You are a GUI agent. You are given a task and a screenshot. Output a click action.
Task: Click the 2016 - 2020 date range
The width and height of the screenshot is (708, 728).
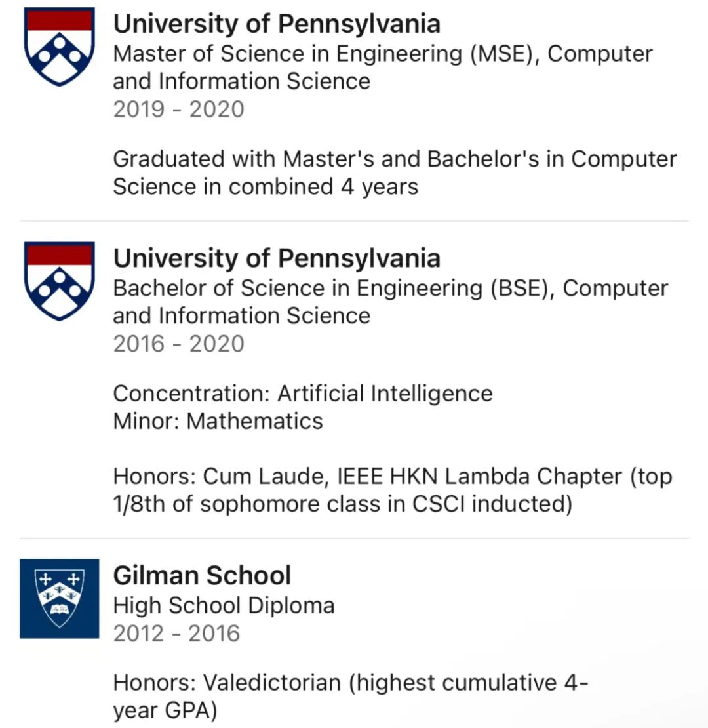[178, 344]
